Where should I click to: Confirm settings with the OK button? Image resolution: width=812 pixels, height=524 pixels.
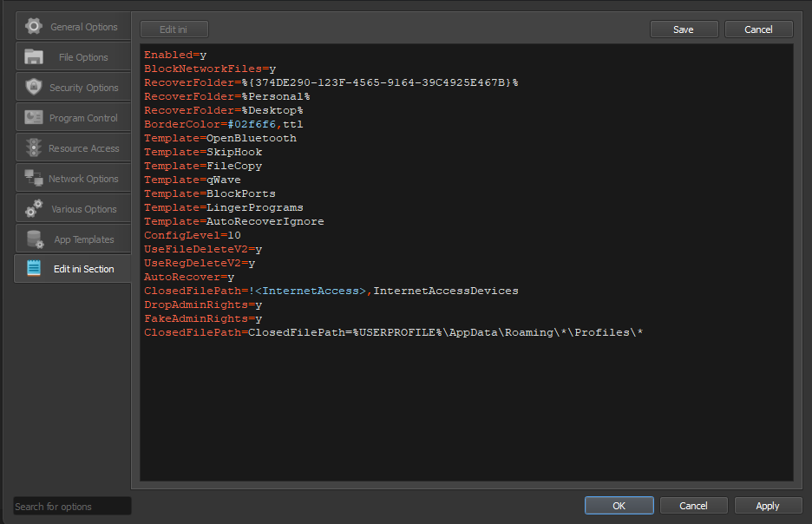[x=619, y=506]
